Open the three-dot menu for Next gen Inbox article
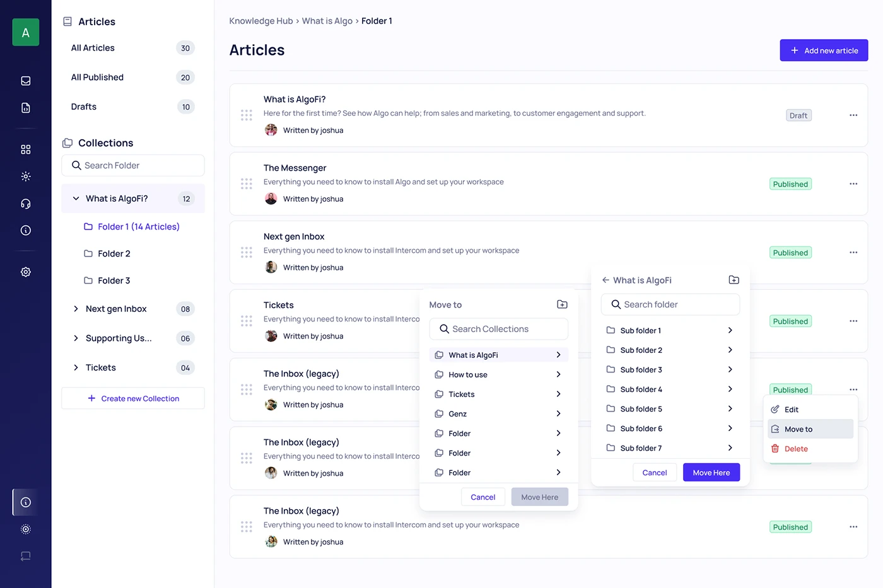The height and width of the screenshot is (588, 883). click(x=853, y=253)
